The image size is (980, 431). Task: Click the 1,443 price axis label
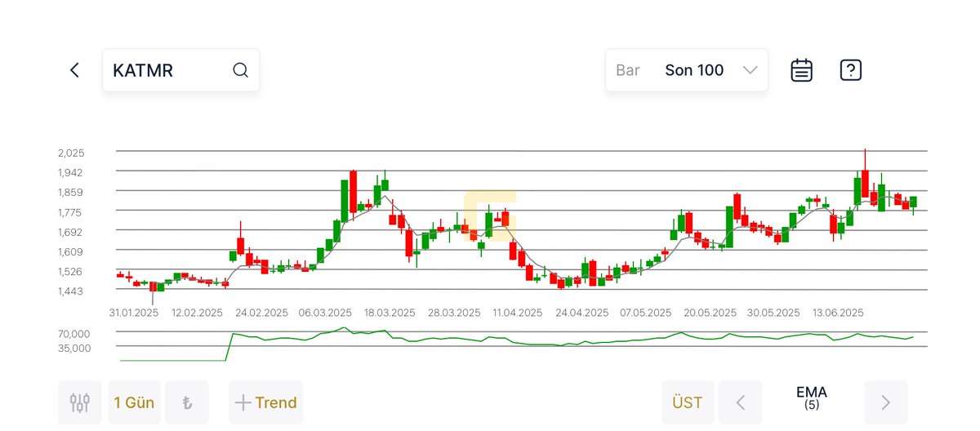click(71, 291)
